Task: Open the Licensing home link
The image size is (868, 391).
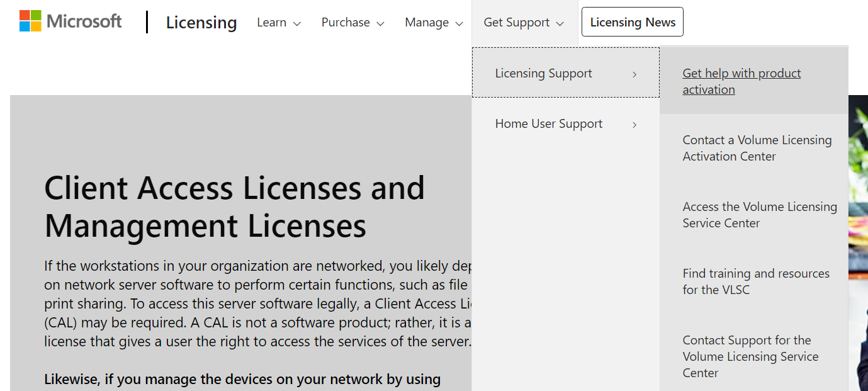Action: (201, 23)
